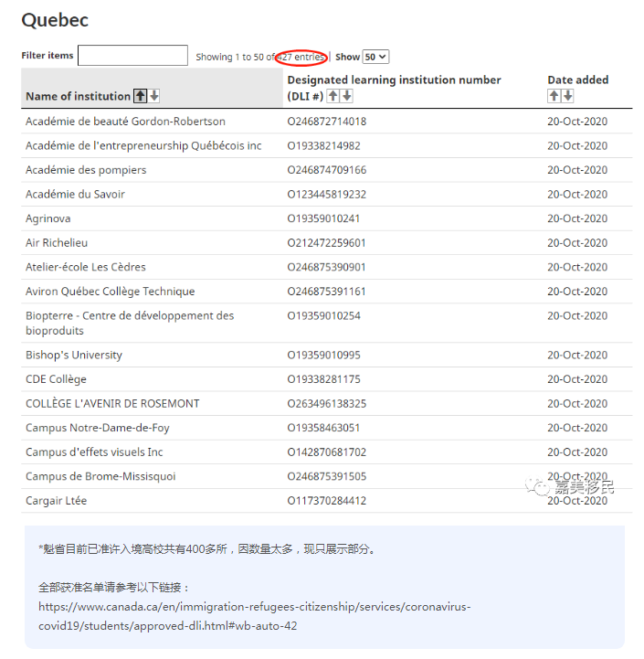Viewport: 644px width, 659px height.
Task: Sort Date added column descending
Action: (x=567, y=96)
